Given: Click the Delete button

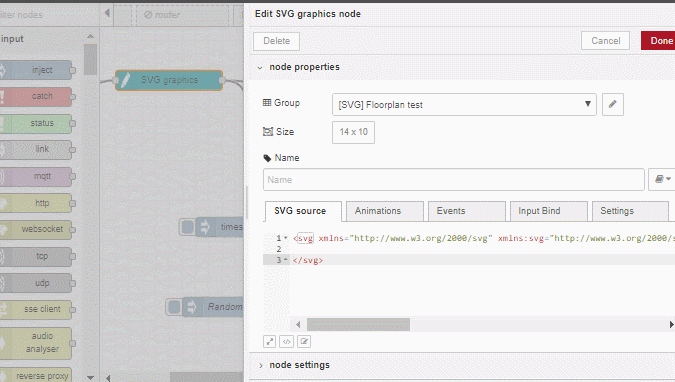Looking at the screenshot, I should point(276,41).
